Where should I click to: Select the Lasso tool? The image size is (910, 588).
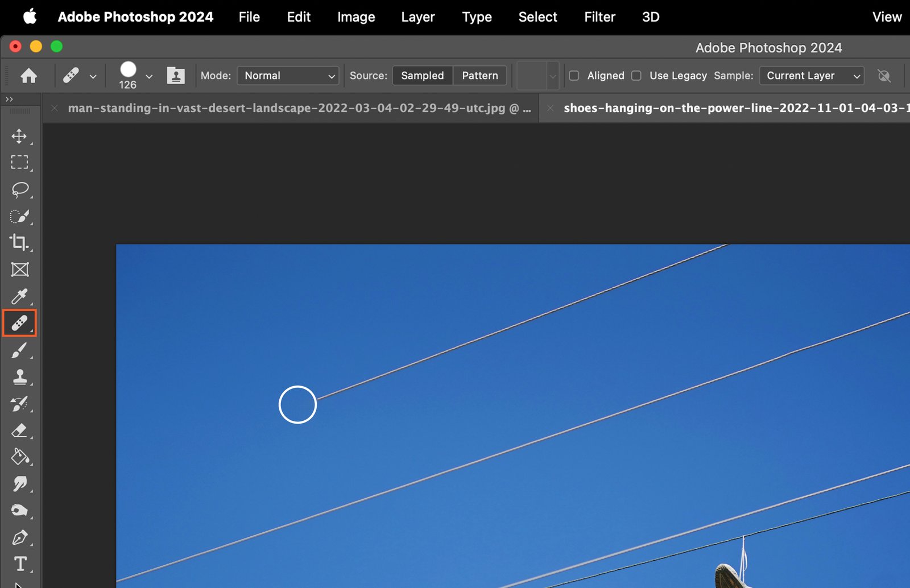[19, 189]
